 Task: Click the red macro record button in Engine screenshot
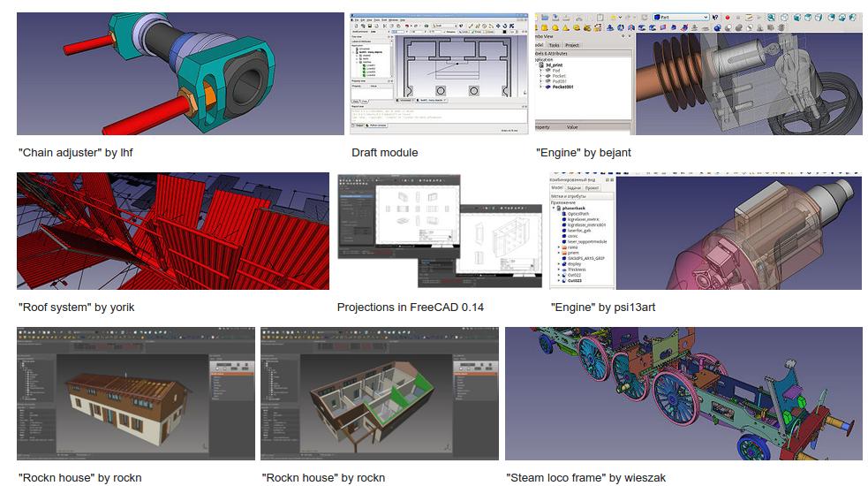727,18
